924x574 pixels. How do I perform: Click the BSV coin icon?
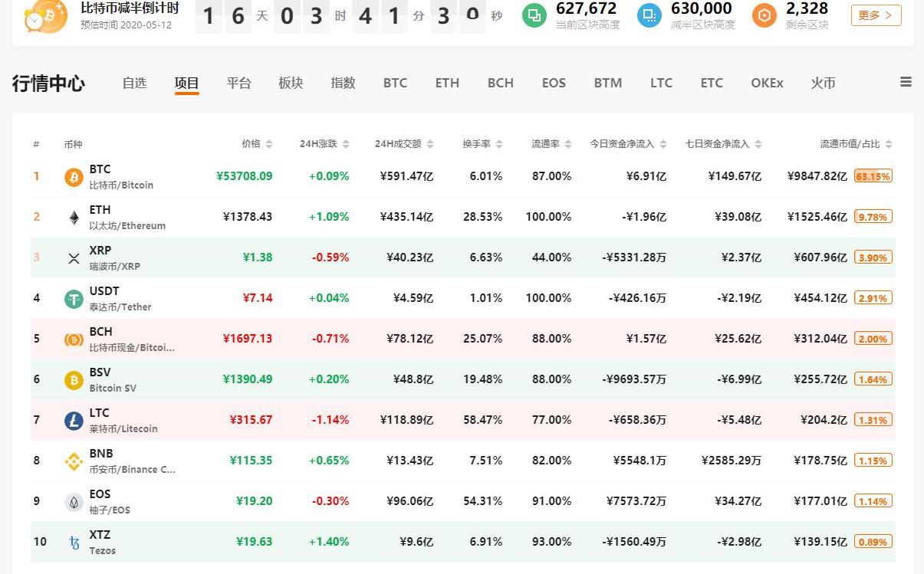74,380
